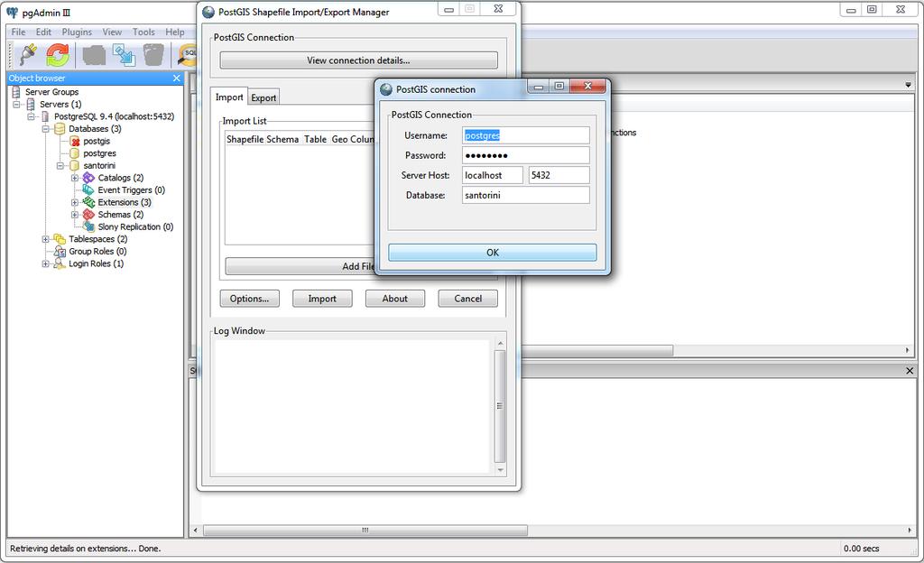The image size is (924, 563).
Task: Expand the Tablespaces (2) node
Action: coord(45,239)
